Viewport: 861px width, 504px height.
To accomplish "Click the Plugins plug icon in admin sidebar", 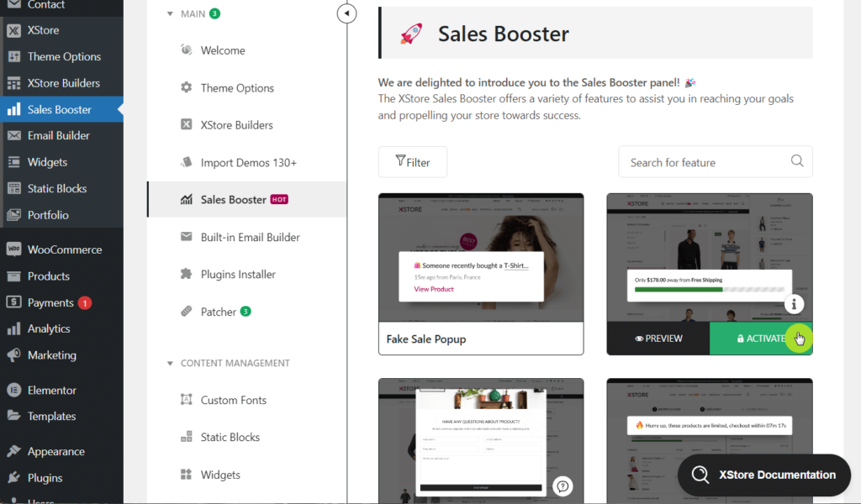I will point(14,477).
